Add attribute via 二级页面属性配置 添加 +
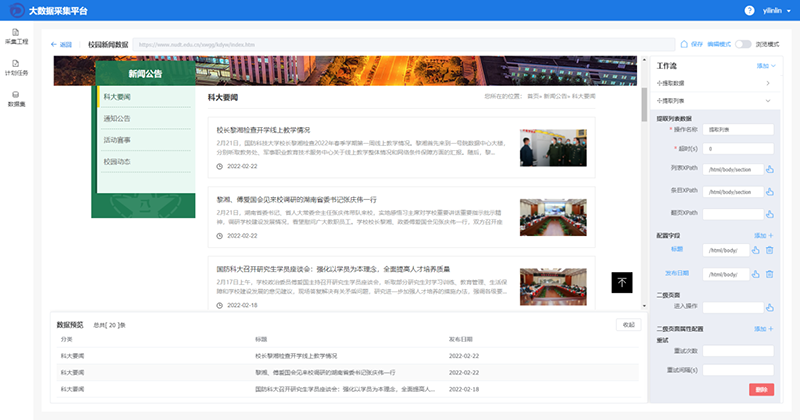The width and height of the screenshot is (800, 420). click(x=764, y=329)
